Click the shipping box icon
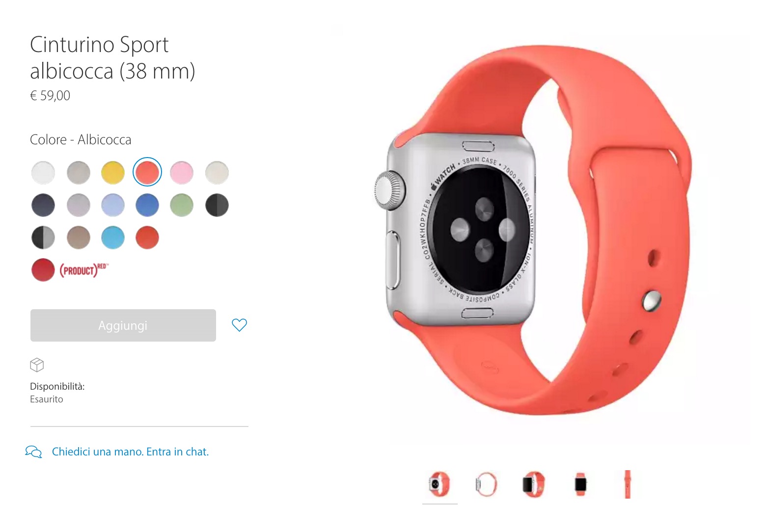The width and height of the screenshot is (770, 532). click(37, 365)
